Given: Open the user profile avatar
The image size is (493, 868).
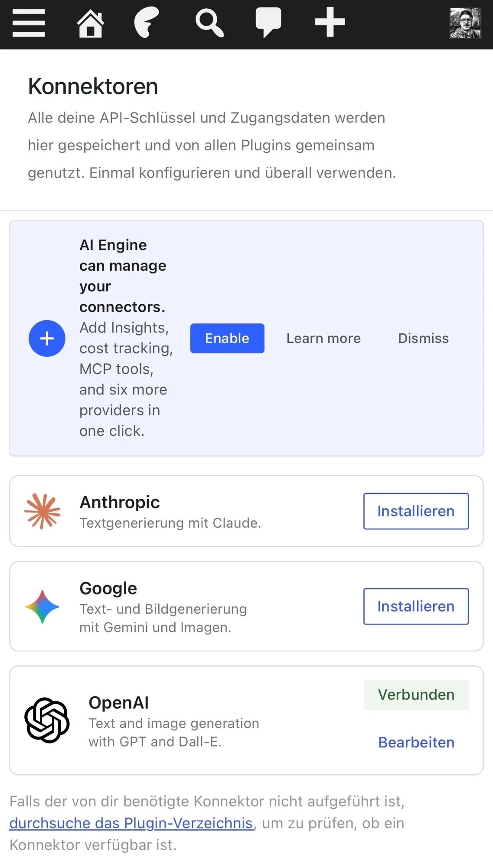Looking at the screenshot, I should [465, 23].
